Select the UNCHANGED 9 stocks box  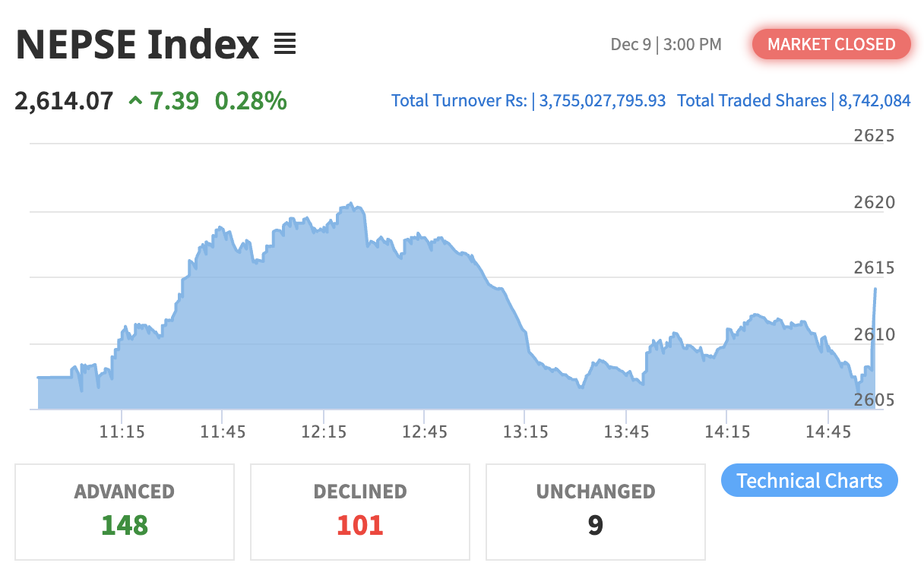596,511
